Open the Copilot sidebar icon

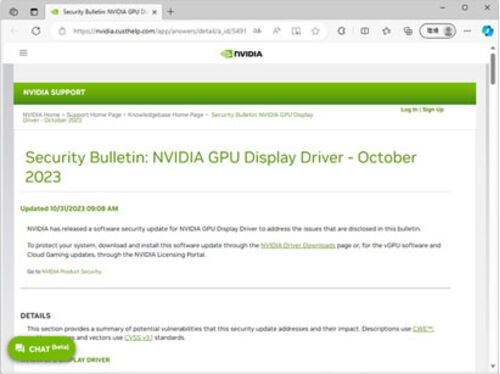[x=487, y=31]
